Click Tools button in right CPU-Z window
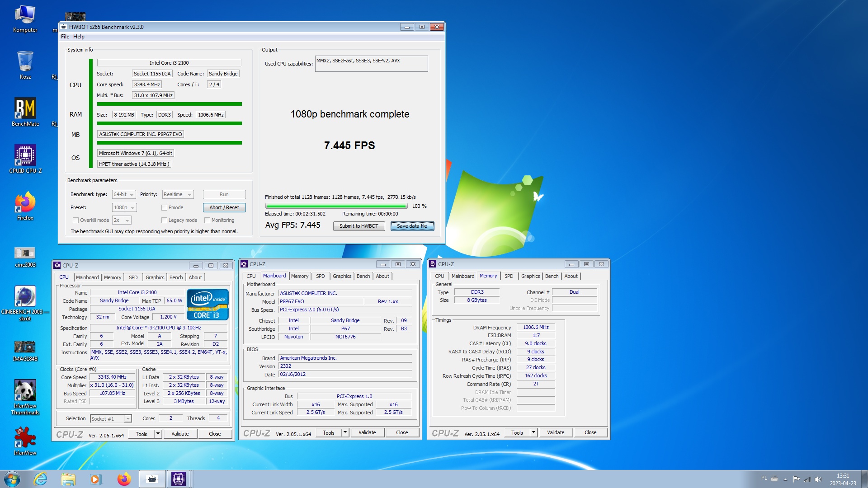868x488 pixels. (x=517, y=432)
